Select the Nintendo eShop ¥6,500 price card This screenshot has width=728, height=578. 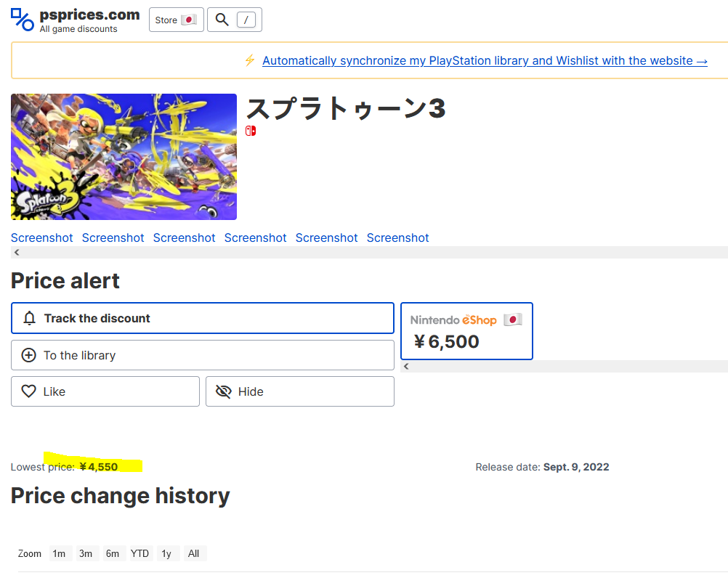(466, 331)
